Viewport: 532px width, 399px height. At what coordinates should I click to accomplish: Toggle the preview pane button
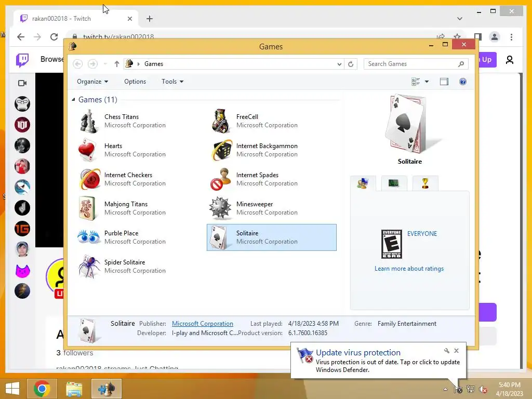pos(444,82)
